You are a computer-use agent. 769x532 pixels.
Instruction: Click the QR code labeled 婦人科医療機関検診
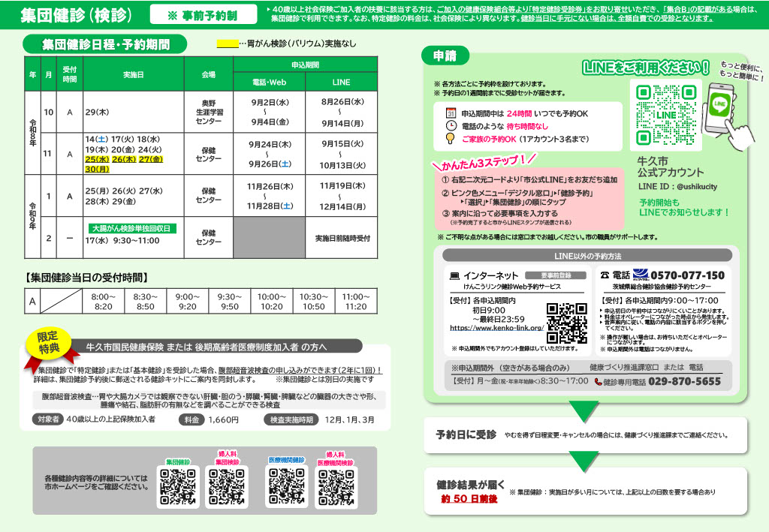tap(336, 487)
